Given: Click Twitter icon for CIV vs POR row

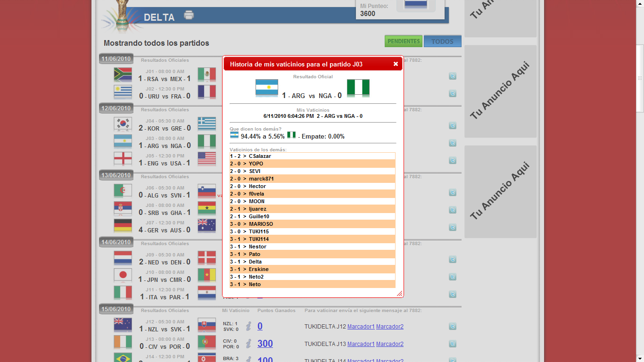Looking at the screenshot, I should pos(453,344).
